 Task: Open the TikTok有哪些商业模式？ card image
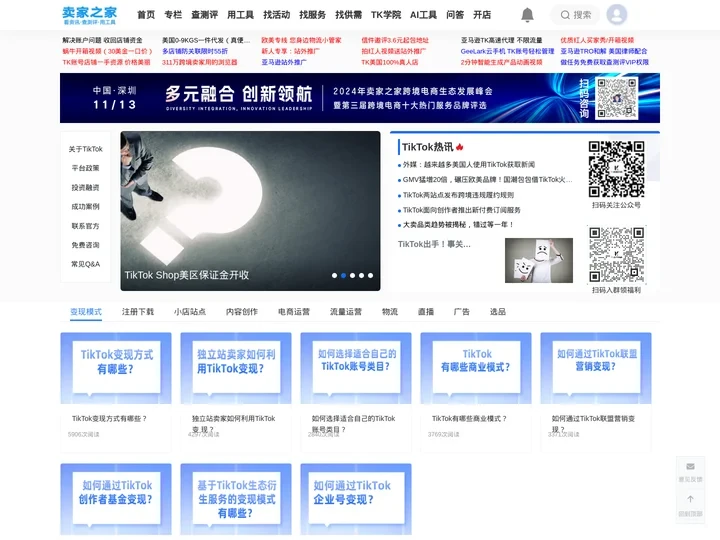(476, 368)
